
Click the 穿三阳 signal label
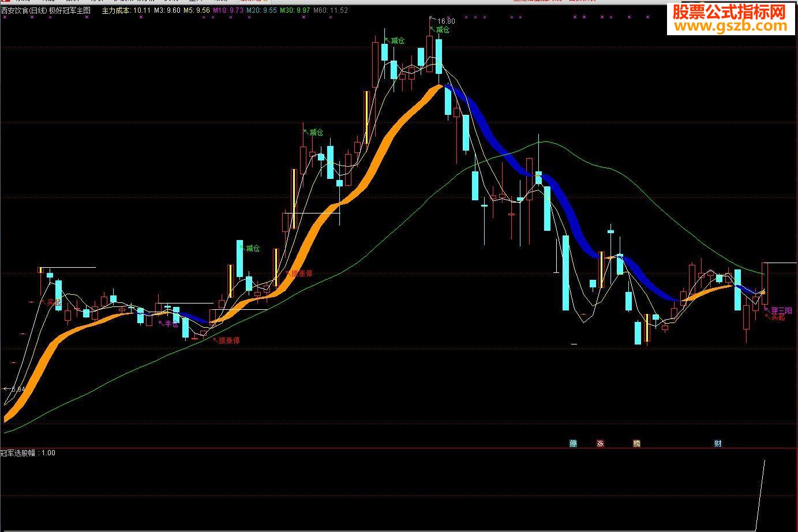coord(782,310)
